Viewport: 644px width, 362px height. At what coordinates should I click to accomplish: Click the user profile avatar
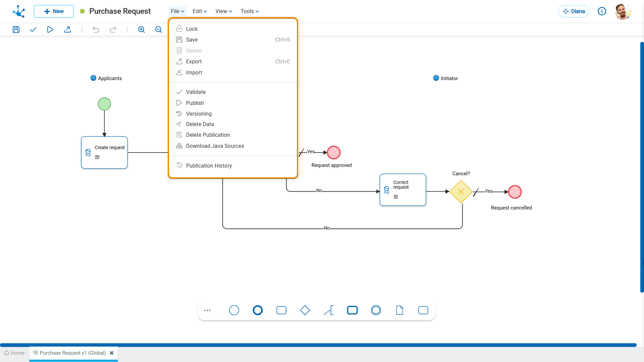coord(623,11)
